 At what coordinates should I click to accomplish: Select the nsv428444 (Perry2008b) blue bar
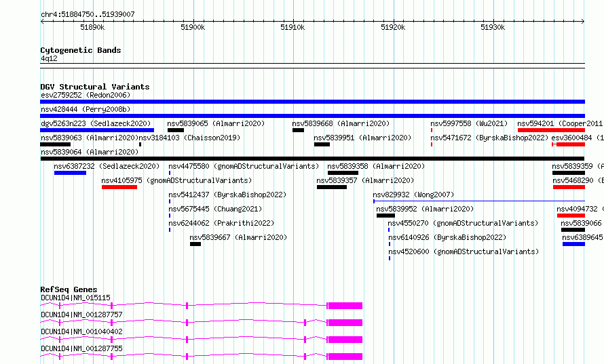click(x=312, y=116)
